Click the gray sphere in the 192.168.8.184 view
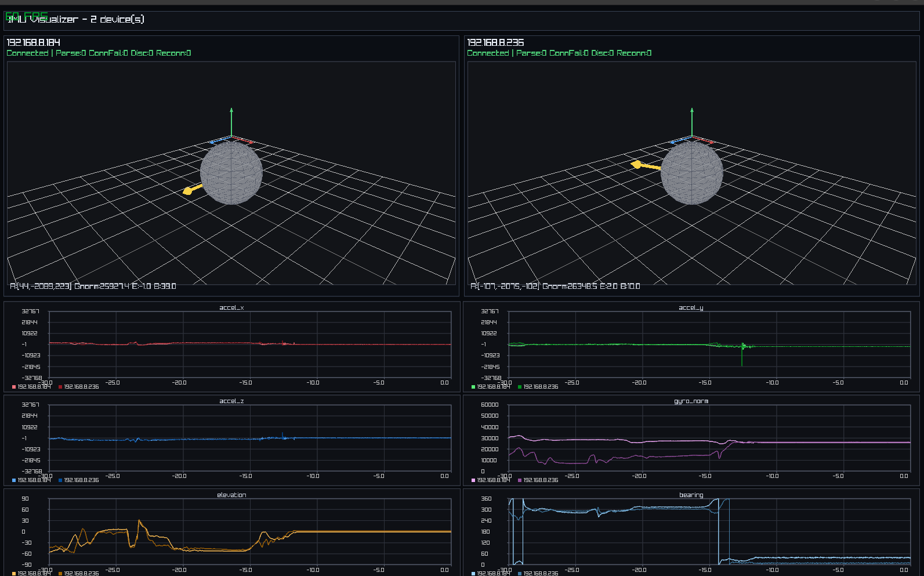924x576 pixels. [x=231, y=173]
